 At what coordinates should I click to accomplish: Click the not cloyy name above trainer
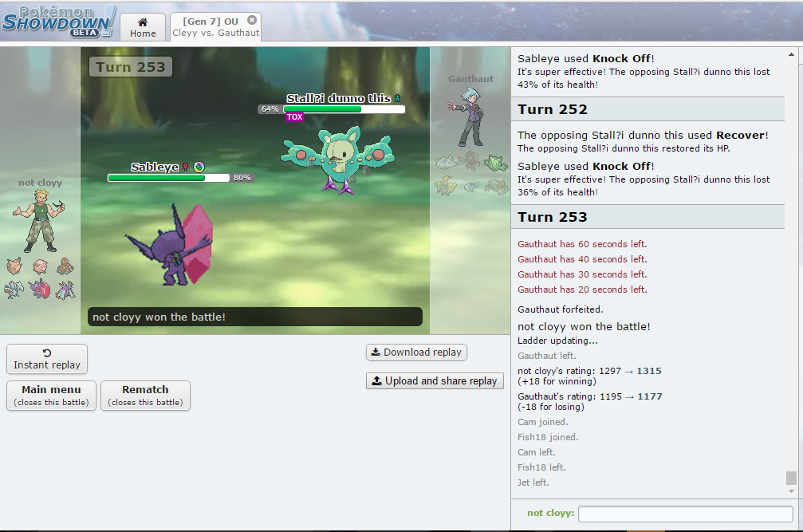41,183
